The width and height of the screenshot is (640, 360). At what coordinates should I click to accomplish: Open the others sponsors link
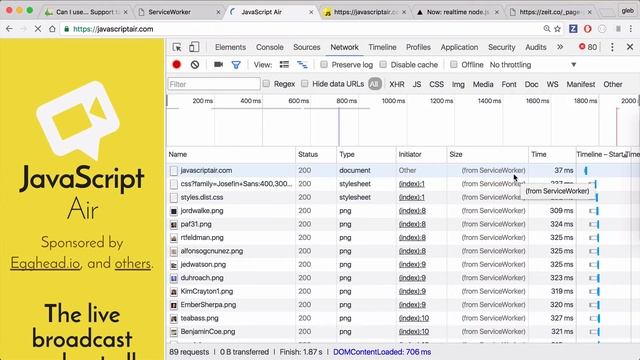(x=133, y=264)
